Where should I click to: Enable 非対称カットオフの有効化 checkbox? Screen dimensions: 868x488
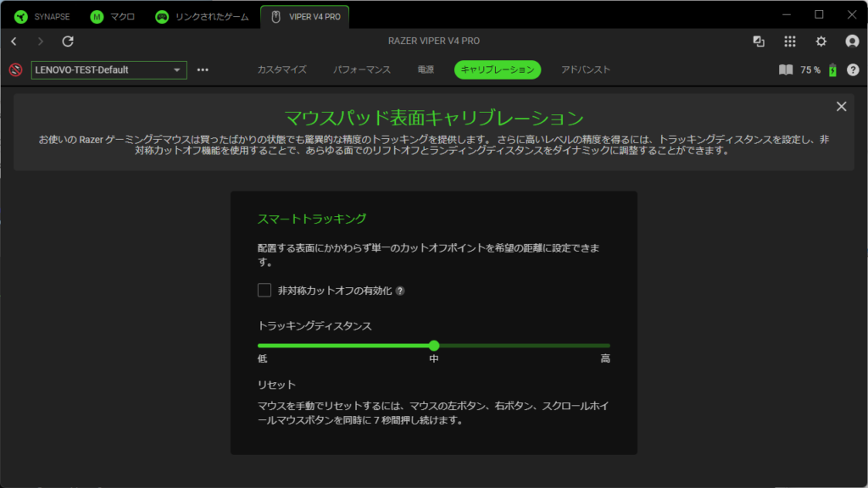click(264, 291)
